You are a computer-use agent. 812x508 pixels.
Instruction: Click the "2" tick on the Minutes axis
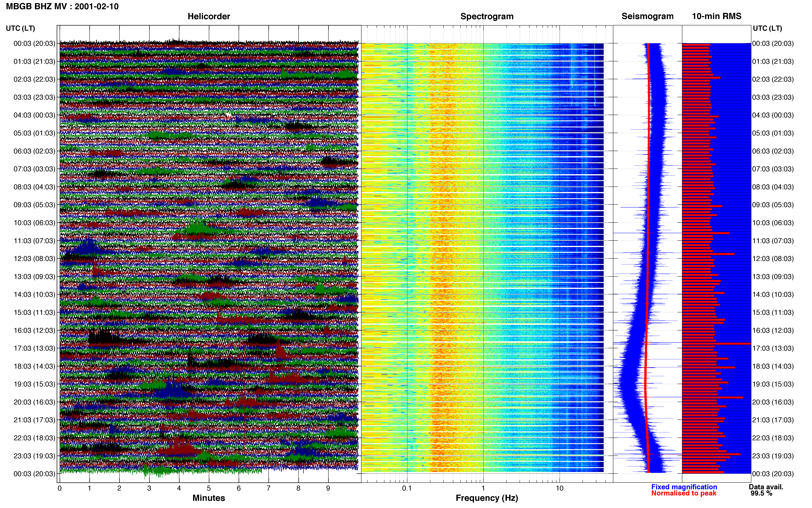[x=119, y=488]
